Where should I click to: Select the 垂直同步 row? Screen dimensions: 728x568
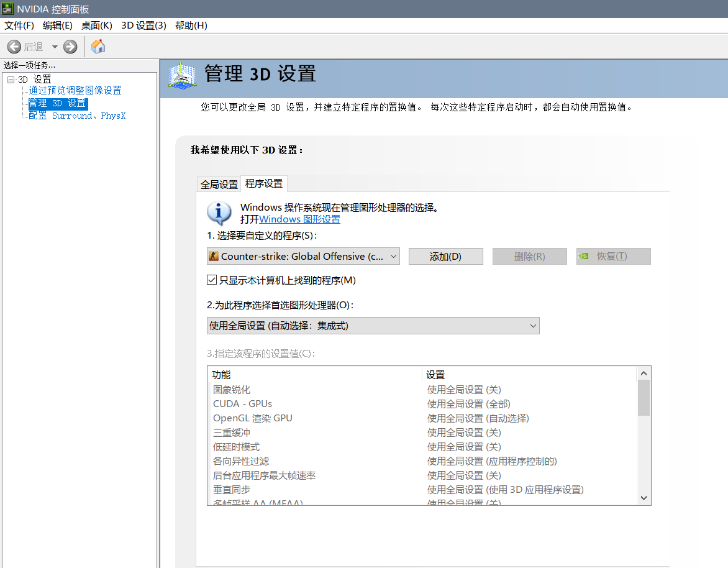click(422, 490)
